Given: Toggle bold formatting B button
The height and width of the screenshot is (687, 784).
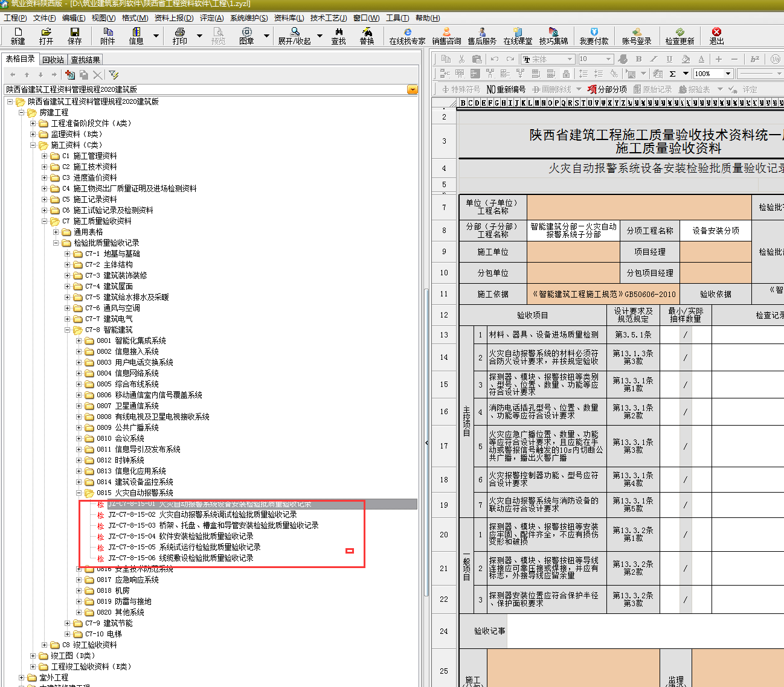Looking at the screenshot, I should point(638,59).
